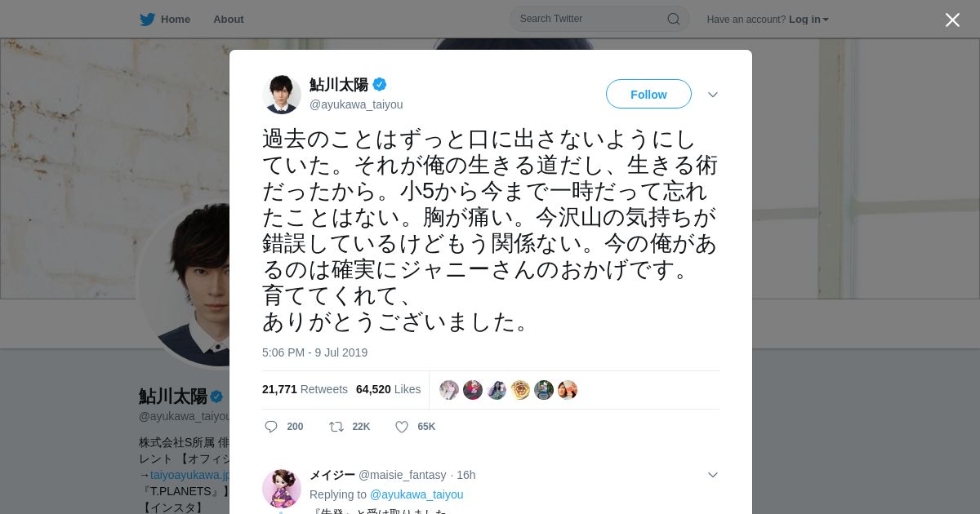Open the About menu item
The height and width of the screenshot is (514, 980).
point(229,19)
